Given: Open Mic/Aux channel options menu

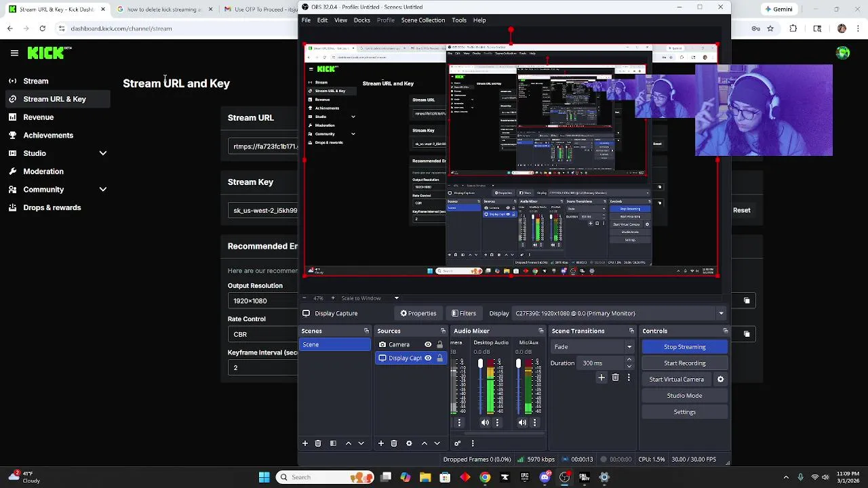Looking at the screenshot, I should pos(534,422).
